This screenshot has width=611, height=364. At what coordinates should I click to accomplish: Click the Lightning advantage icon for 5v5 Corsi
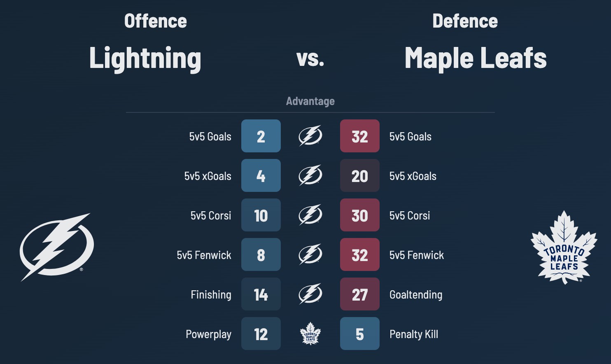coord(310,215)
